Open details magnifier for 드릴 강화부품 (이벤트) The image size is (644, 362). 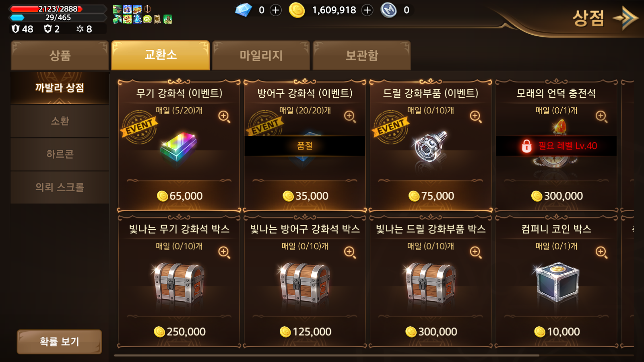(x=476, y=117)
